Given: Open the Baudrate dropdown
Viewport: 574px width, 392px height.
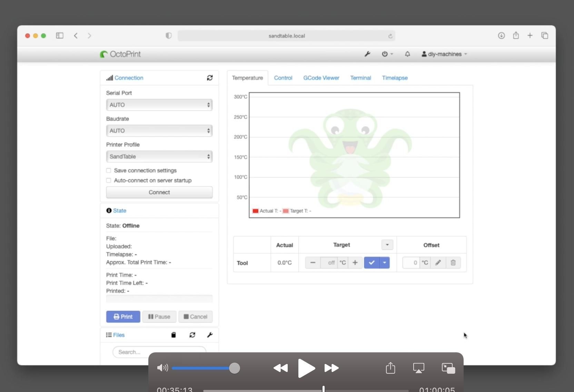Looking at the screenshot, I should pyautogui.click(x=159, y=131).
